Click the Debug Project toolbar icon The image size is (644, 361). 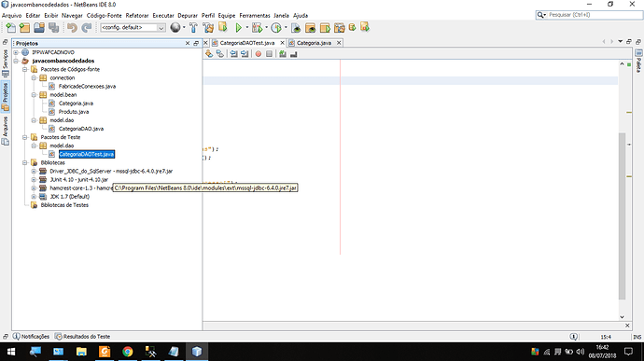click(x=257, y=27)
